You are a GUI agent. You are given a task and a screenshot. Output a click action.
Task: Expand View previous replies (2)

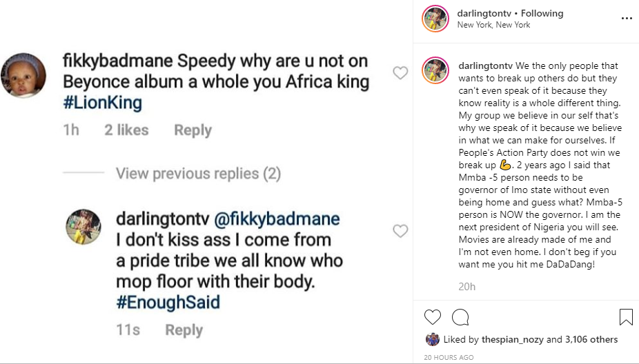[x=198, y=174]
